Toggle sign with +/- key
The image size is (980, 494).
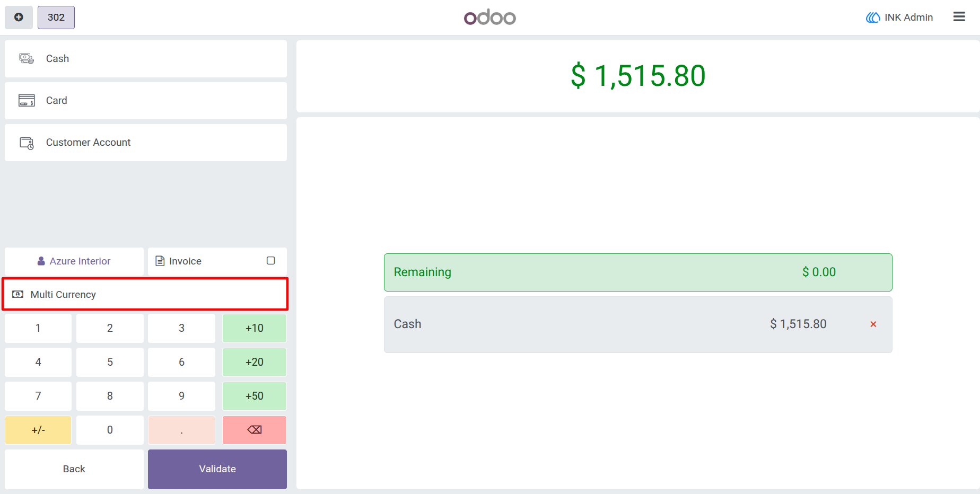pos(38,430)
